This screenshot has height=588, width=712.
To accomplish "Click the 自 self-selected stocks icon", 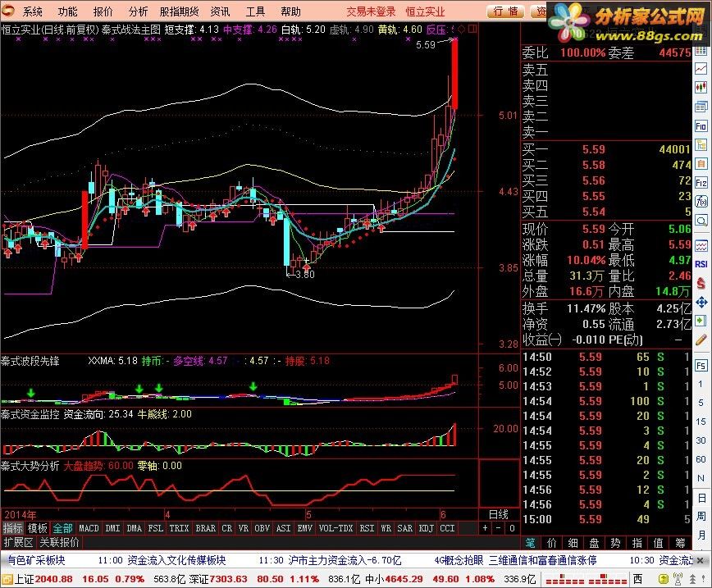I will point(701,163).
